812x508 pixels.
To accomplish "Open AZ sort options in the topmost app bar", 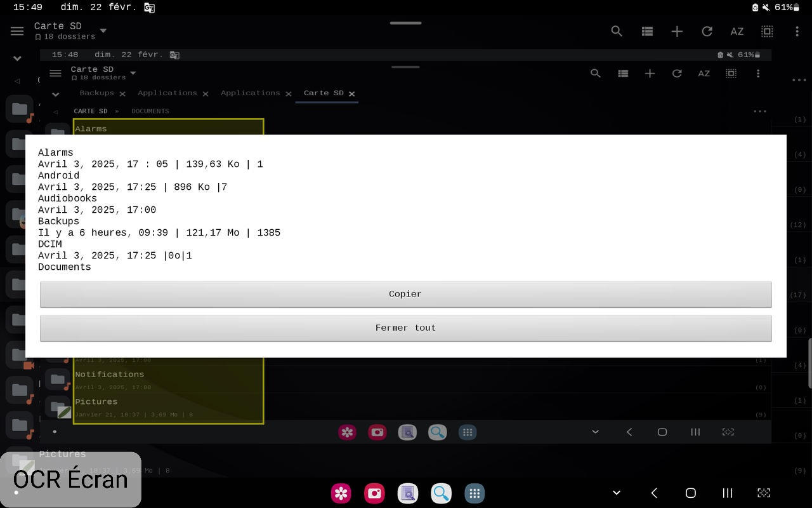I will [737, 31].
